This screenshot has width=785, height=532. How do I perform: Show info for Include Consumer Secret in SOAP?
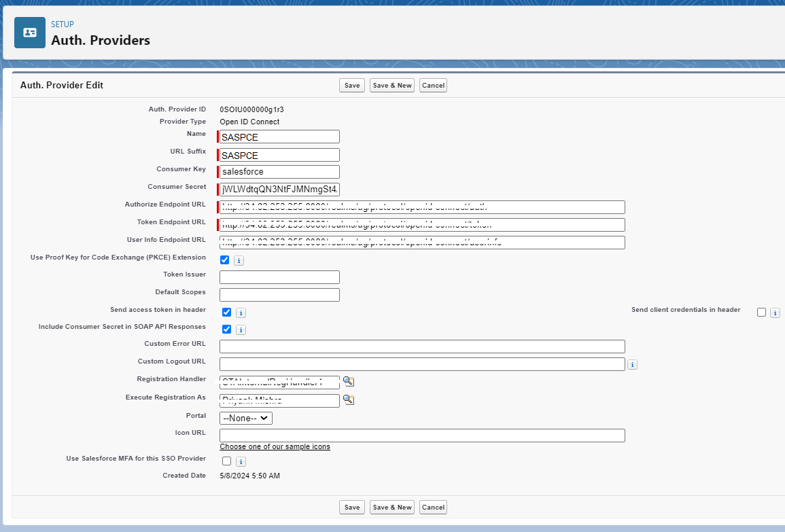241,330
